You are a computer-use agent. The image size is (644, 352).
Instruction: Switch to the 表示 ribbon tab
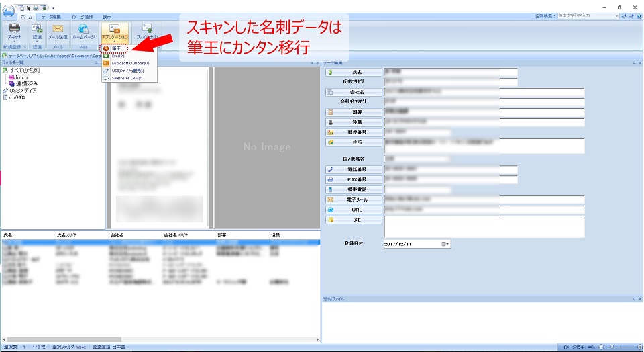click(x=107, y=17)
